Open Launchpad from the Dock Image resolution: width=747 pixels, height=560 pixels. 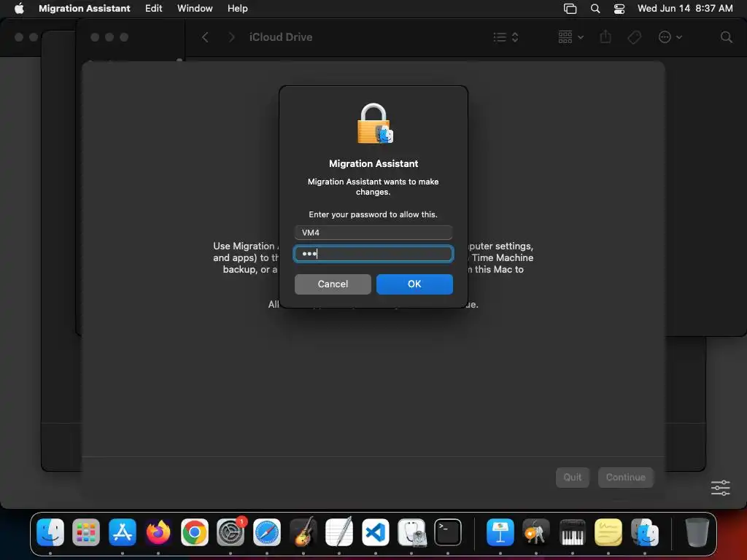point(86,532)
